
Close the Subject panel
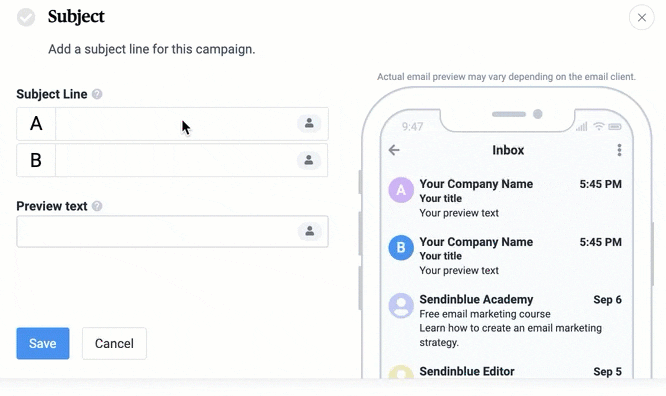click(641, 17)
